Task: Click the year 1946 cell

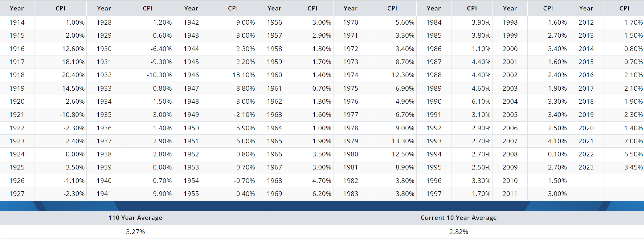Action: click(x=191, y=75)
